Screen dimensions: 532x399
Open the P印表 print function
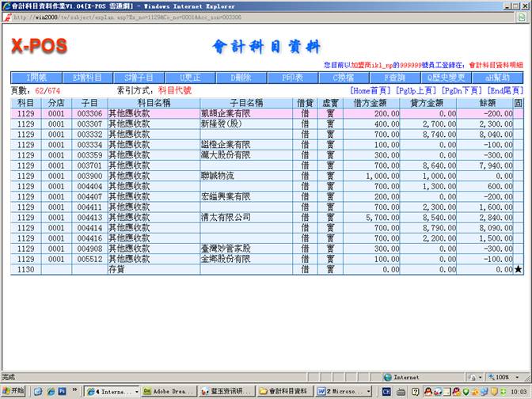click(294, 78)
